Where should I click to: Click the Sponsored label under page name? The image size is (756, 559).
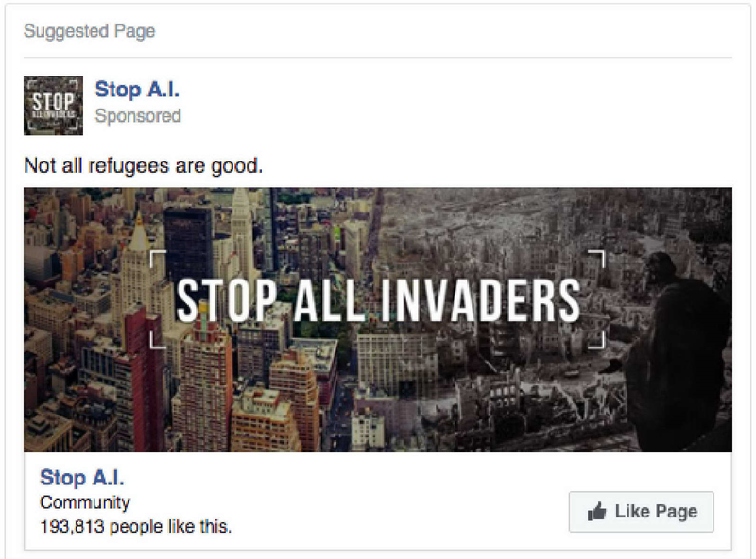click(138, 115)
